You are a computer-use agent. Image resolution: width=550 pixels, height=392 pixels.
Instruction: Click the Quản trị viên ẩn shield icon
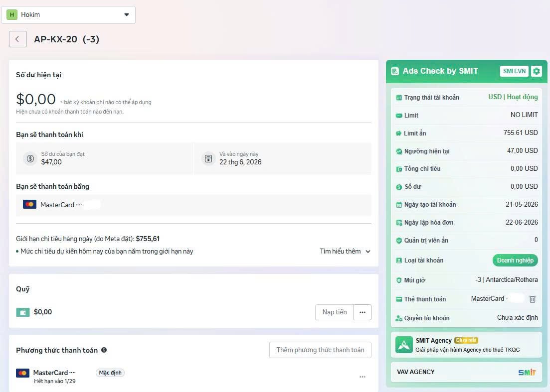399,241
